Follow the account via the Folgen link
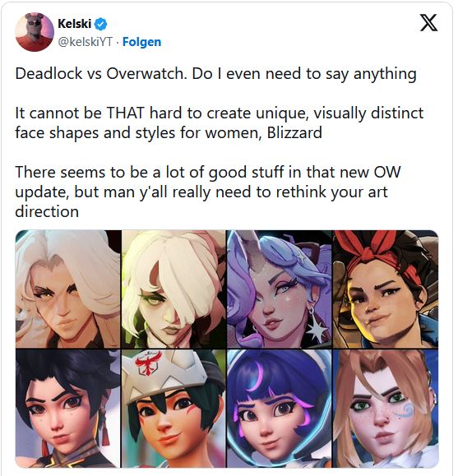 tap(141, 42)
